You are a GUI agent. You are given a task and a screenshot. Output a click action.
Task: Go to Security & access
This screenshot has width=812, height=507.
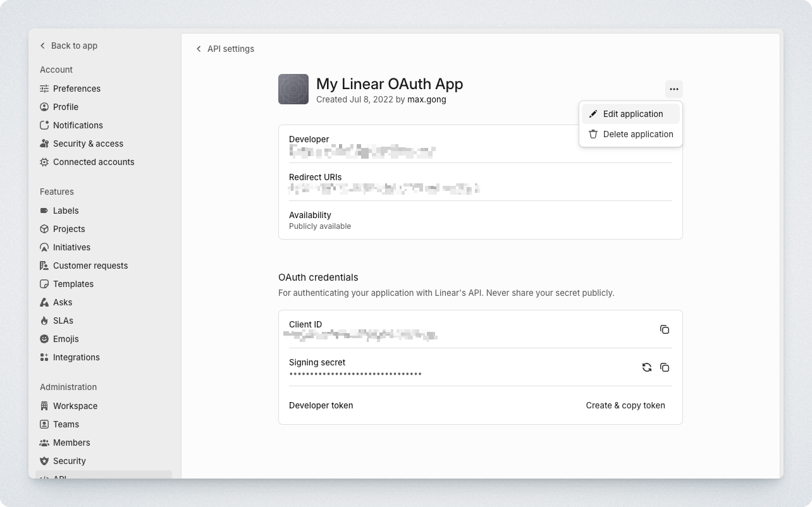88,144
